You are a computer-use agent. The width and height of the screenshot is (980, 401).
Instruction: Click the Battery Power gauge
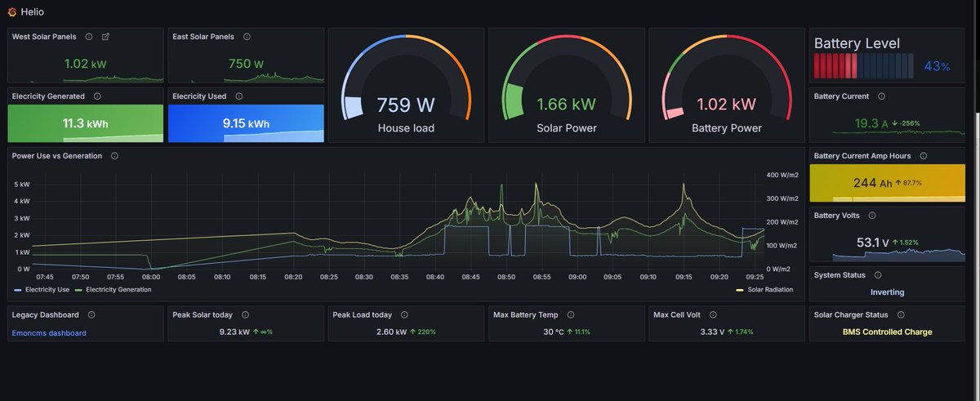tap(727, 85)
